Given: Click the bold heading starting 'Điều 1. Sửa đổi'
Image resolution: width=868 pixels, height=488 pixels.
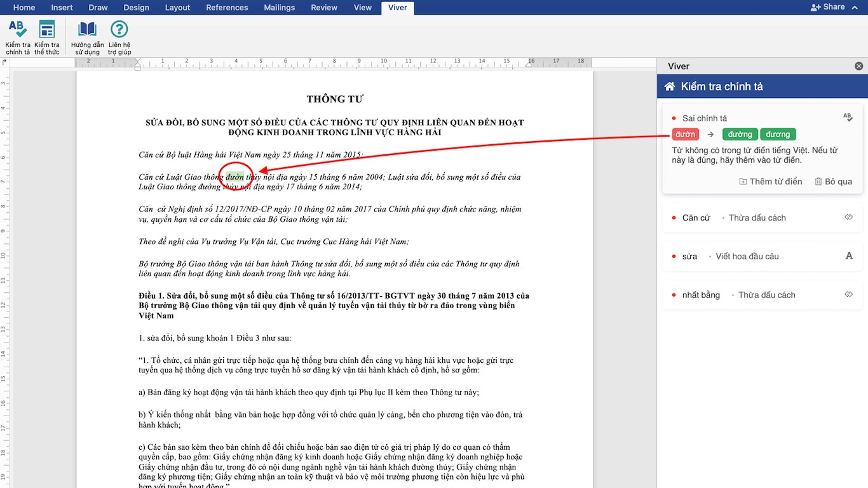Looking at the screenshot, I should [x=334, y=306].
